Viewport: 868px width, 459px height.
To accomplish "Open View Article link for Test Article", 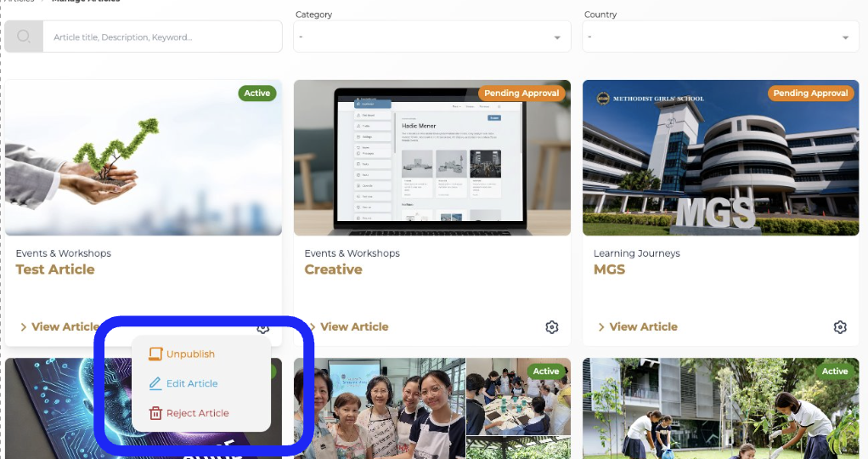I will tap(59, 327).
